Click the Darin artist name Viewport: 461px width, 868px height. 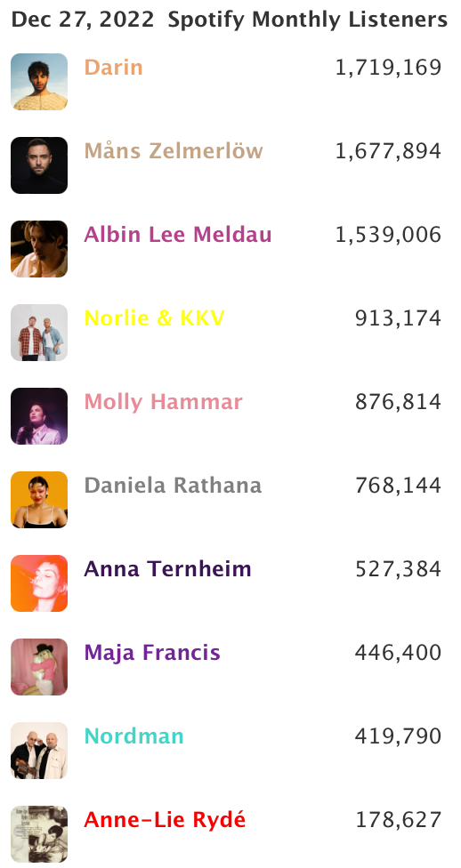point(114,68)
